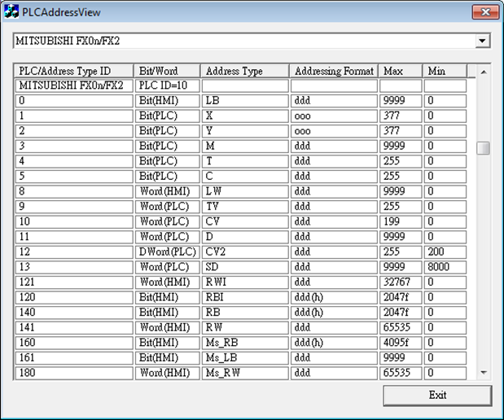Select the LW address type cell

click(x=245, y=191)
